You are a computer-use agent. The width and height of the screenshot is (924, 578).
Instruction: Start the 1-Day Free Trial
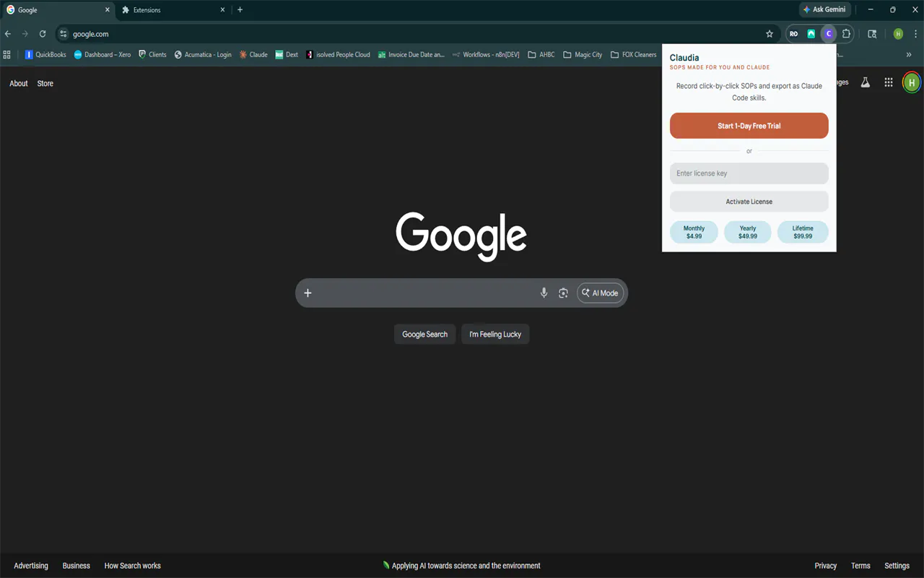[749, 126]
